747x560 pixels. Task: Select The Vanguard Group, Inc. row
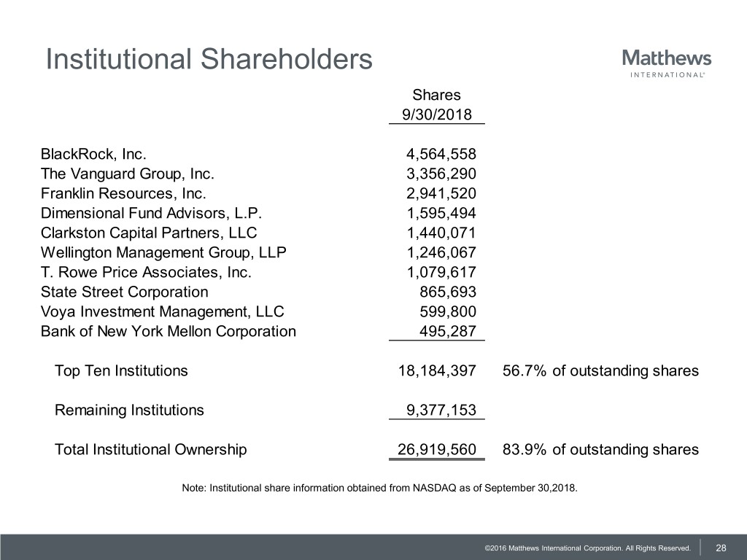[x=127, y=174]
